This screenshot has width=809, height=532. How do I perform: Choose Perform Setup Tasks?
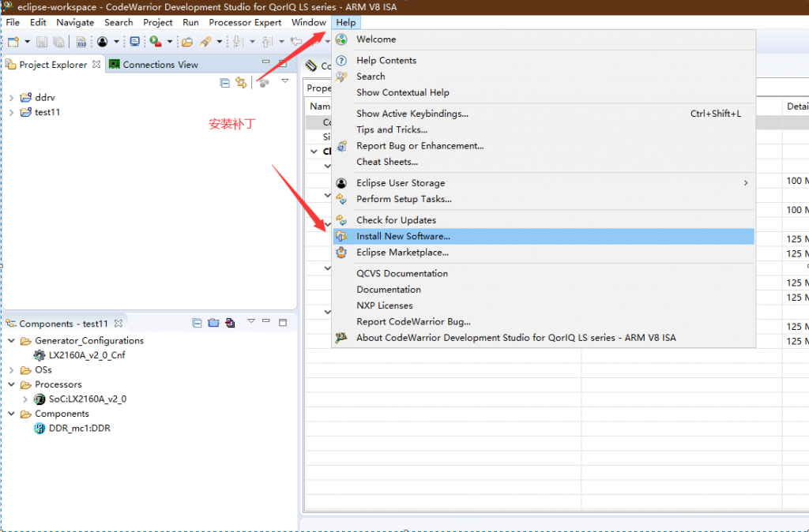click(x=544, y=199)
